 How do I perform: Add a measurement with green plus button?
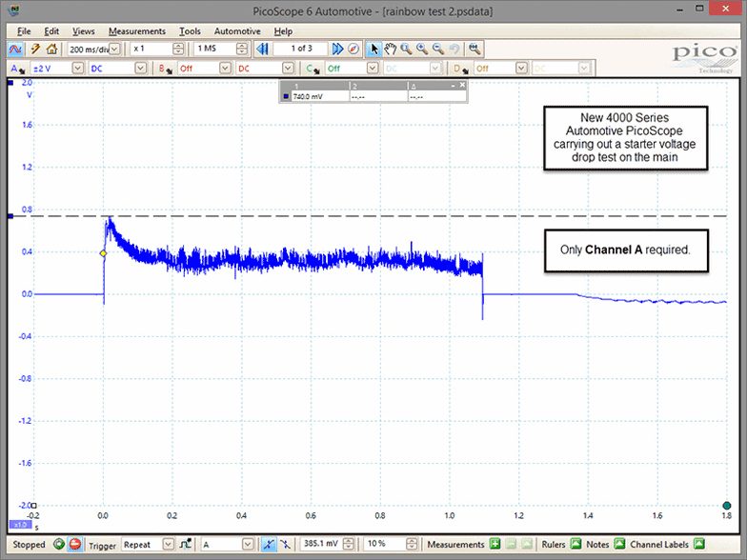click(x=495, y=544)
